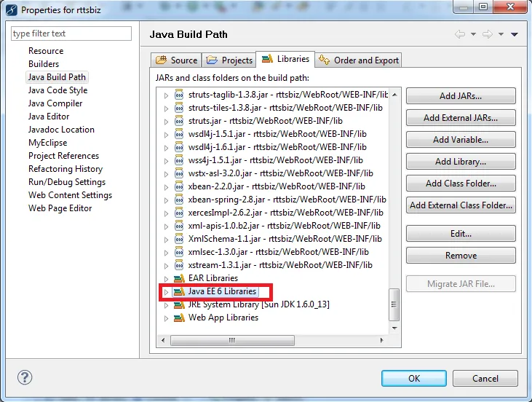Screen dimensions: 532x402
Task: Expand struts-tiles-1.3.8.jar node
Action: pos(166,109)
